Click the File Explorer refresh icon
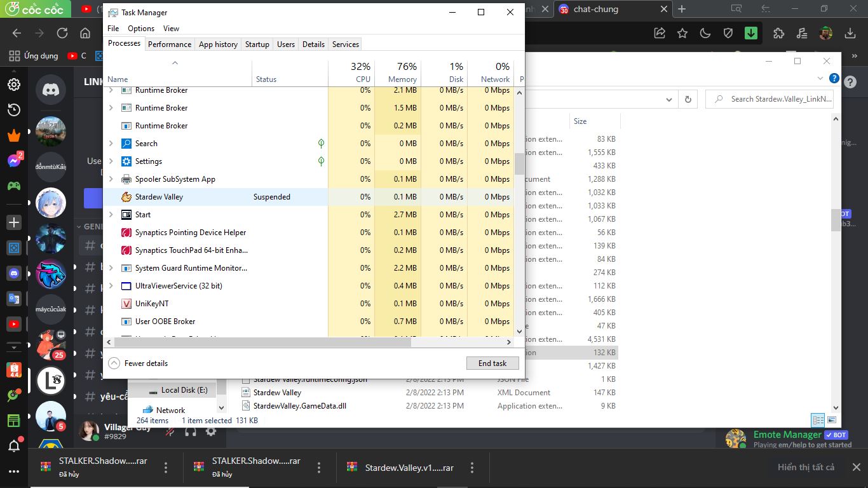Image resolution: width=868 pixels, height=488 pixels. point(688,99)
